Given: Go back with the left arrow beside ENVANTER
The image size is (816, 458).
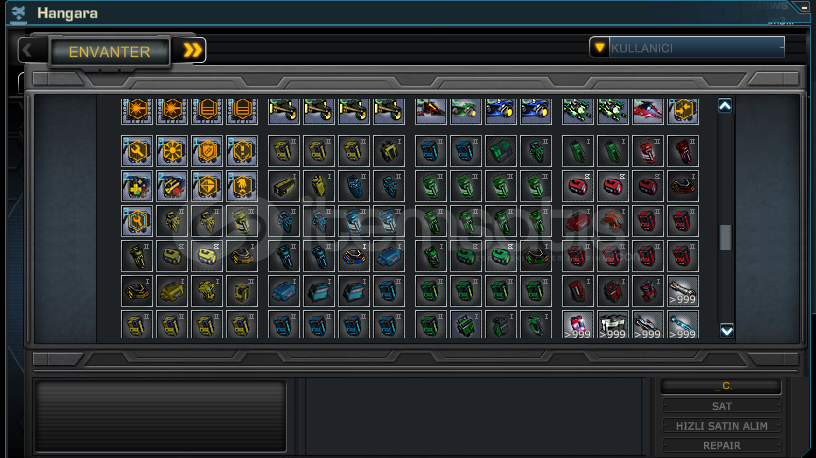Looking at the screenshot, I should pyautogui.click(x=28, y=50).
